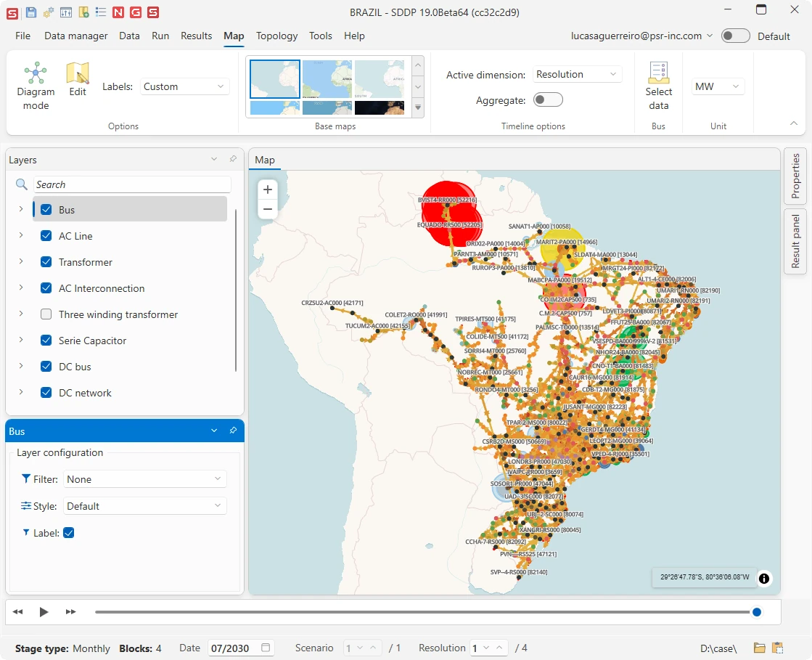Rewind the timeline playback

(x=17, y=612)
